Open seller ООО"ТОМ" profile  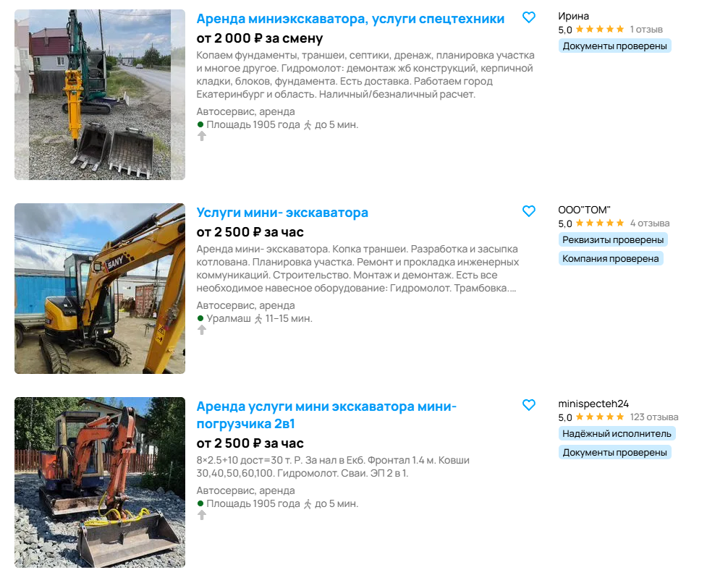584,210
